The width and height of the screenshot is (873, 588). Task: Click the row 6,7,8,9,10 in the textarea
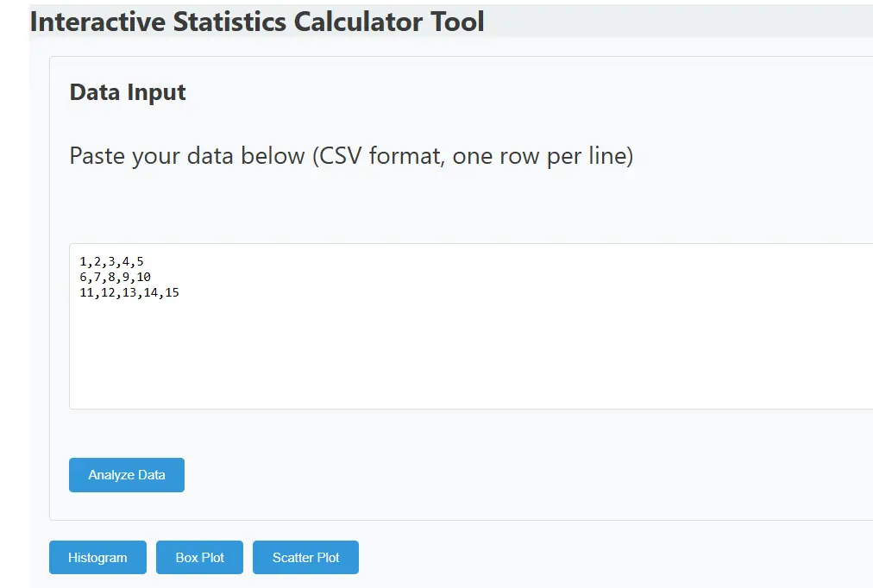pos(116,277)
